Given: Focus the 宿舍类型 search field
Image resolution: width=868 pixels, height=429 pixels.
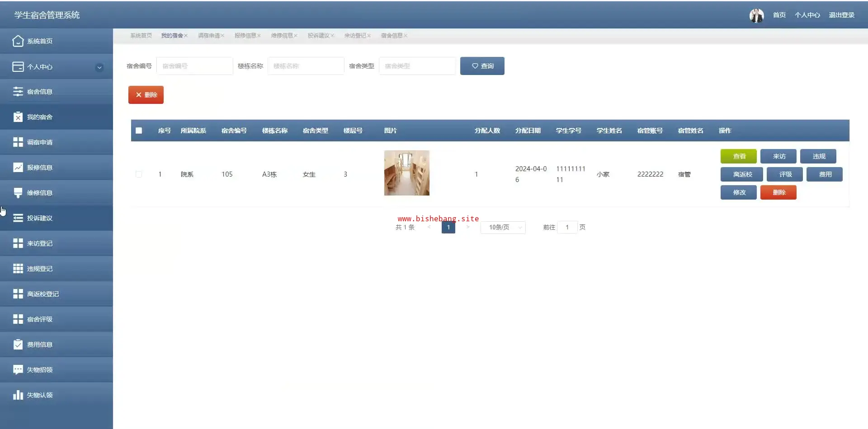Looking at the screenshot, I should pos(417,66).
